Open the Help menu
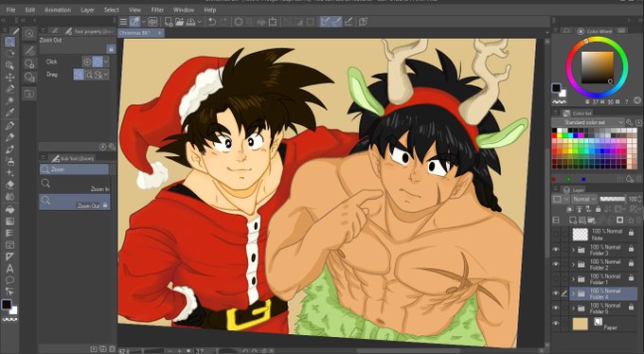 click(210, 9)
